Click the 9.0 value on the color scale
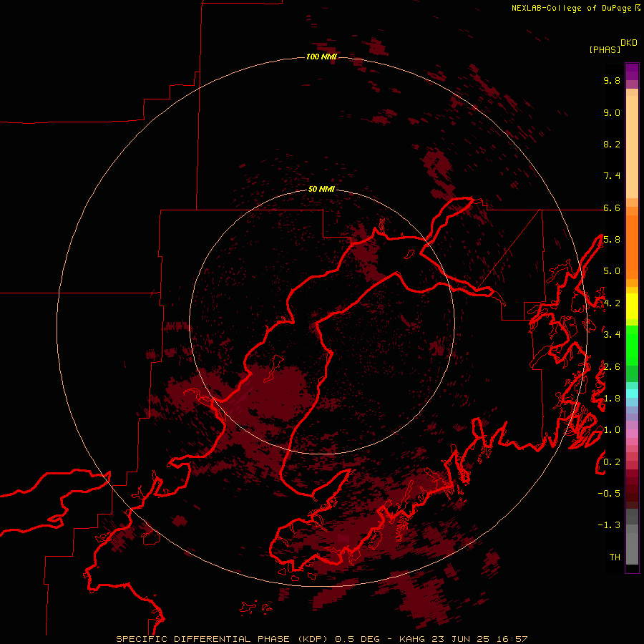This screenshot has height=644, width=644. click(x=612, y=112)
